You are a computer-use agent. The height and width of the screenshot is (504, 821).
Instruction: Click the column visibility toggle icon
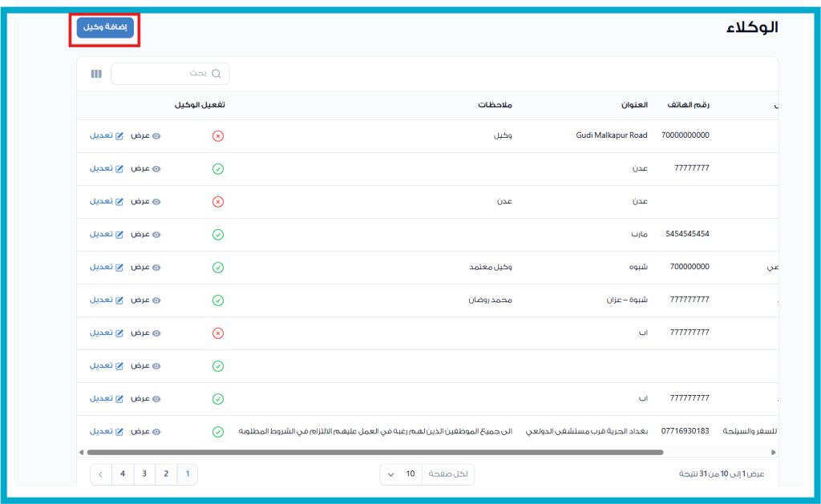tap(96, 74)
